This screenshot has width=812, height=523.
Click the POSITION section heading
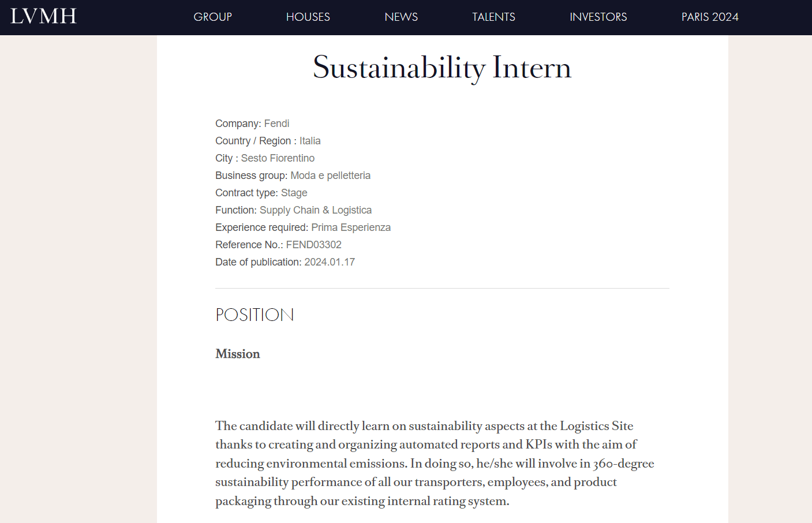pyautogui.click(x=254, y=315)
